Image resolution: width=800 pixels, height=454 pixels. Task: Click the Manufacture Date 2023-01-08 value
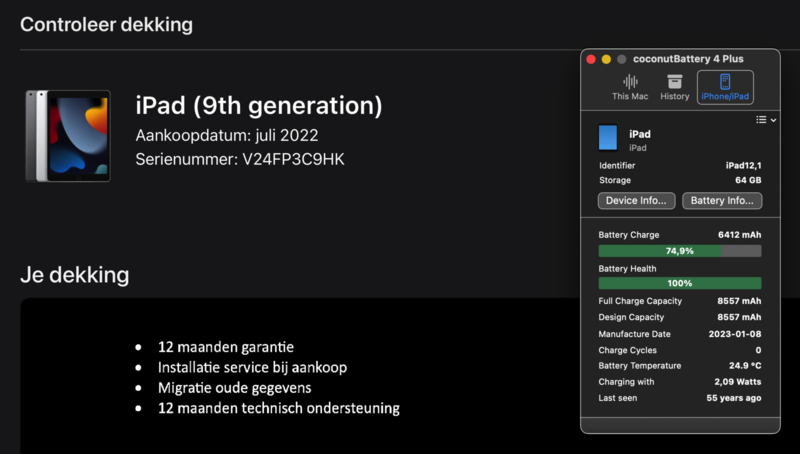tap(735, 334)
